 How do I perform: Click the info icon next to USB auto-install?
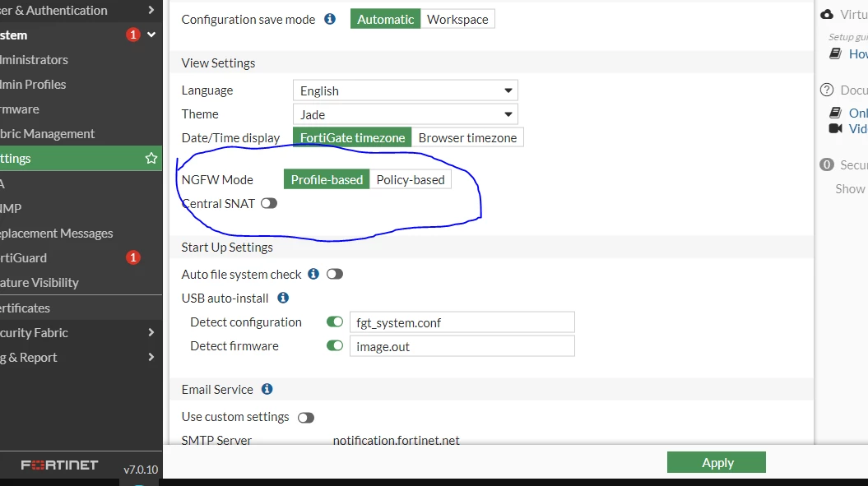(x=283, y=298)
